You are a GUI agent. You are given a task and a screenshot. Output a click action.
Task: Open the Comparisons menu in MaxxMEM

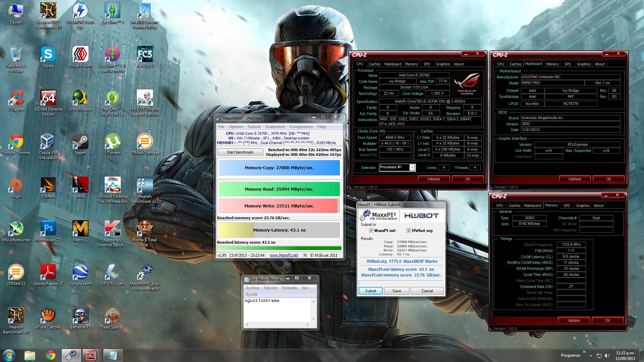(x=301, y=127)
